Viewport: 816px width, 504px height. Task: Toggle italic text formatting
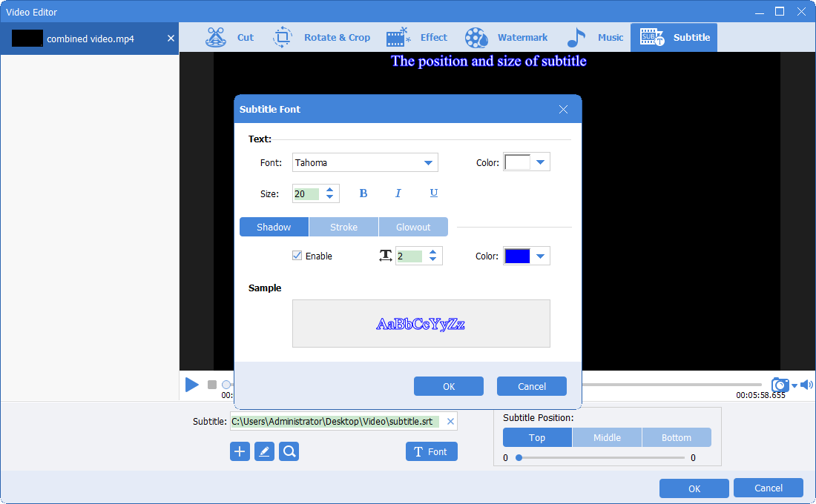[398, 193]
